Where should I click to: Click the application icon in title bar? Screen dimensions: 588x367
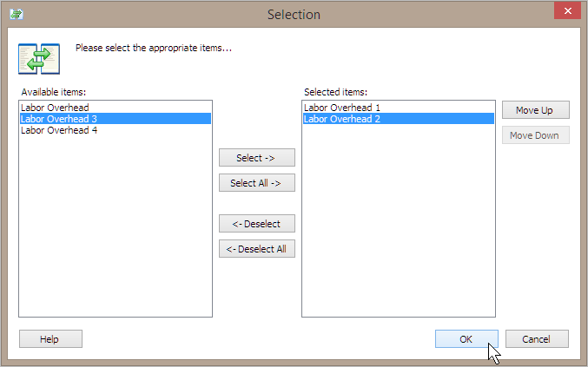pos(15,14)
